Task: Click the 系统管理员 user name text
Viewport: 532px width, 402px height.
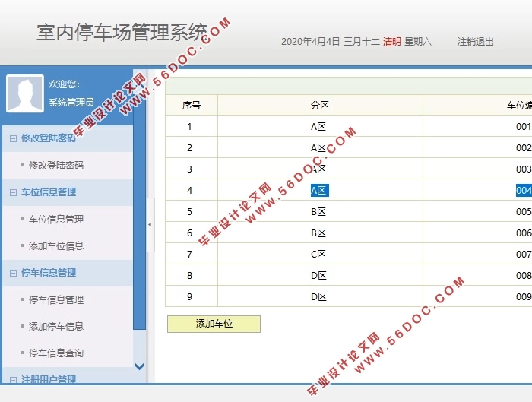Action: [x=71, y=102]
